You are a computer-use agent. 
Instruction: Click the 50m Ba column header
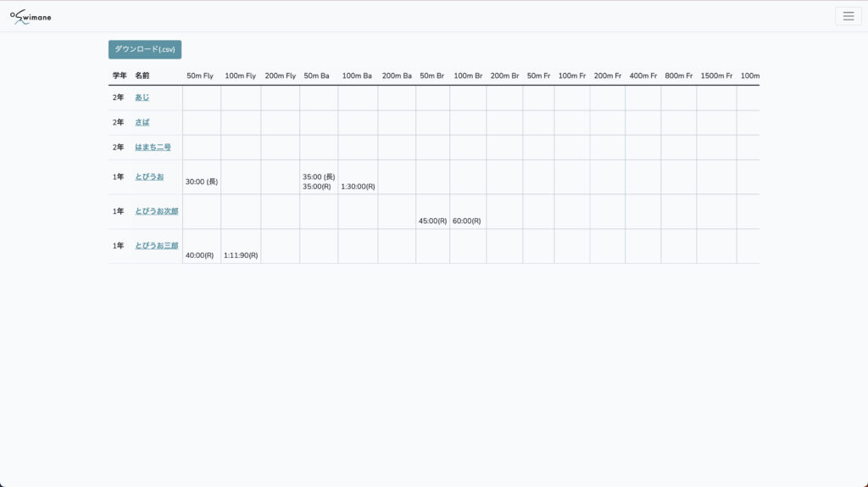click(317, 76)
